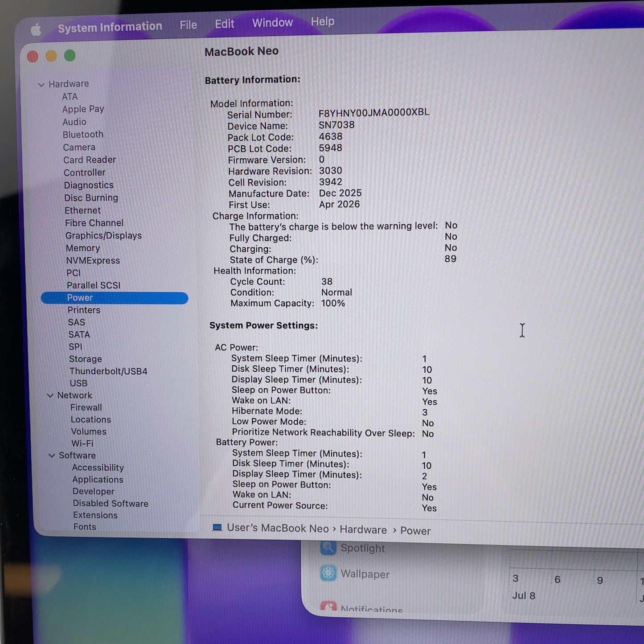
Task: Select Fonts under Software
Action: tap(85, 527)
